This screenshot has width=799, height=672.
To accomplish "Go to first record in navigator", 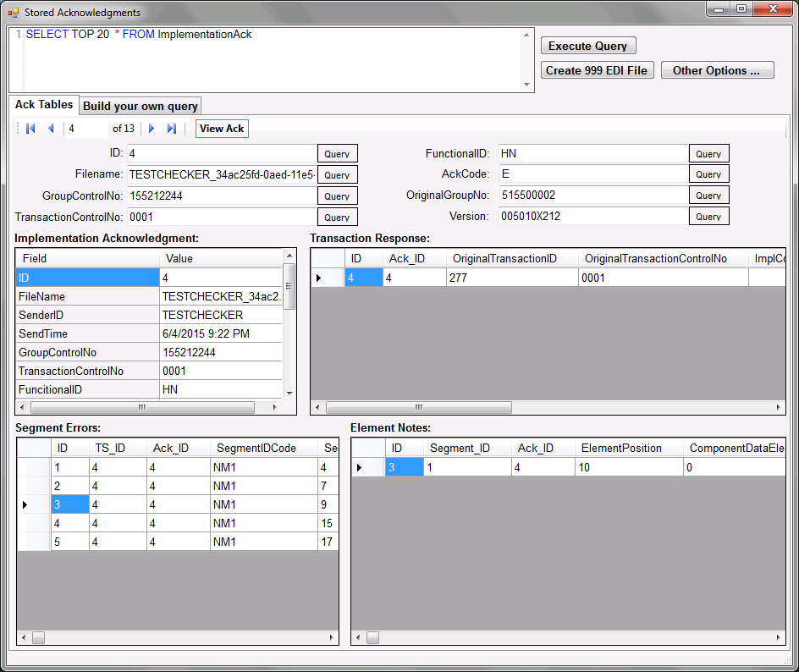I will point(30,129).
